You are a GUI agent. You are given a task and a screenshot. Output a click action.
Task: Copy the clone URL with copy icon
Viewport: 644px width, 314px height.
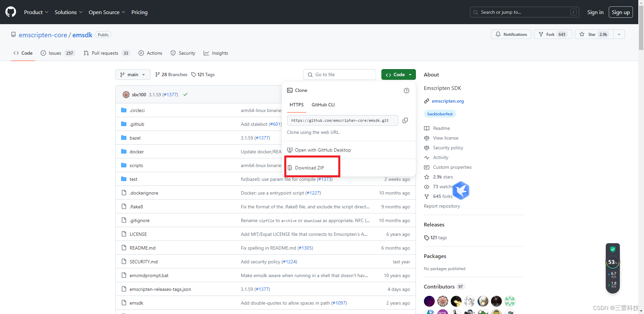click(x=405, y=120)
